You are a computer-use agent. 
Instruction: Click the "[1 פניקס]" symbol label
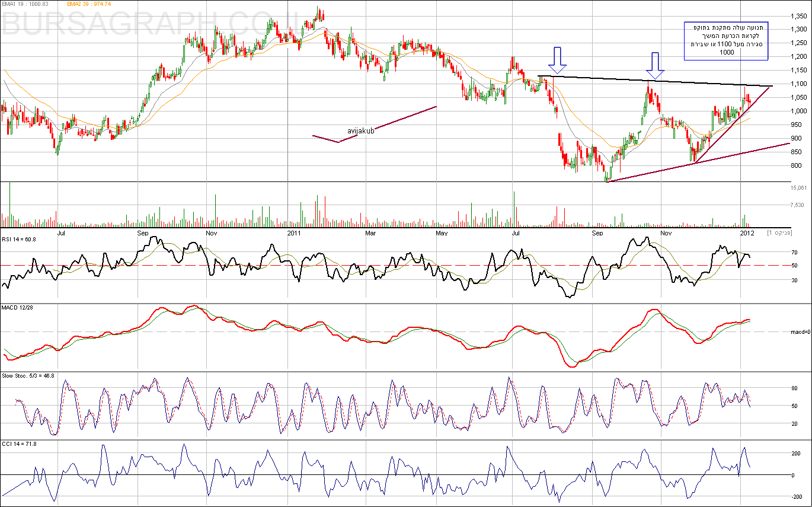coord(778,233)
